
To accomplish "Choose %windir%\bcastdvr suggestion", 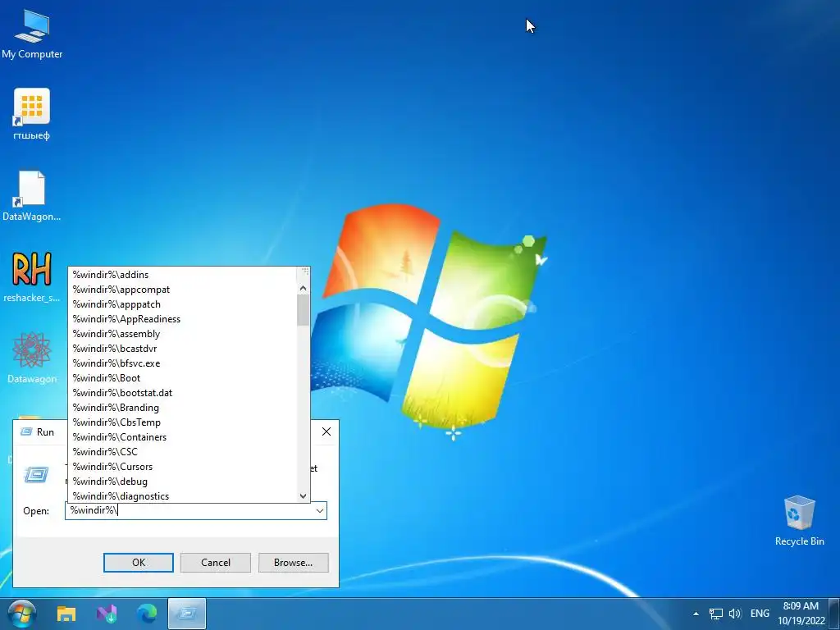I will coord(182,348).
